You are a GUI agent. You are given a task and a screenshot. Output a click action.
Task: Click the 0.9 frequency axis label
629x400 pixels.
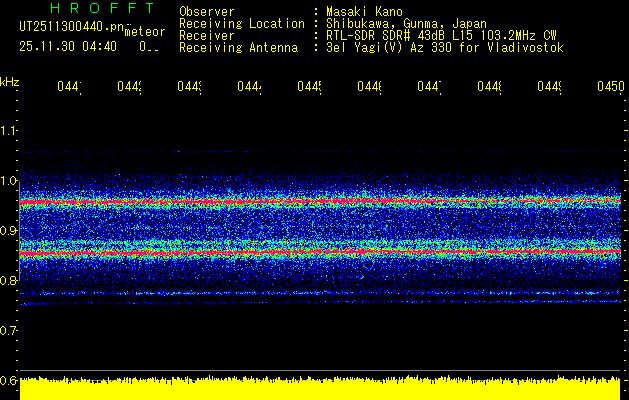pyautogui.click(x=9, y=230)
